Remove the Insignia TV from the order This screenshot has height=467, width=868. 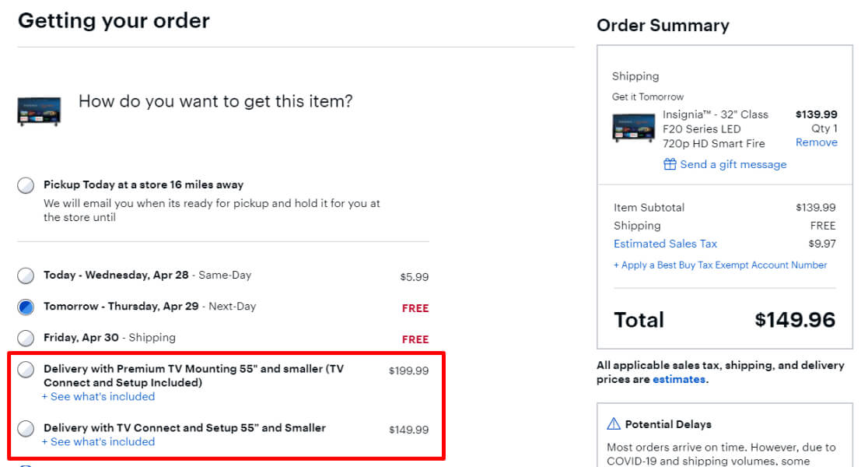816,142
